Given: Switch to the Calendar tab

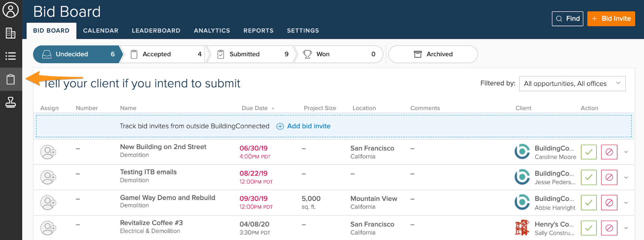Looking at the screenshot, I should (x=101, y=31).
